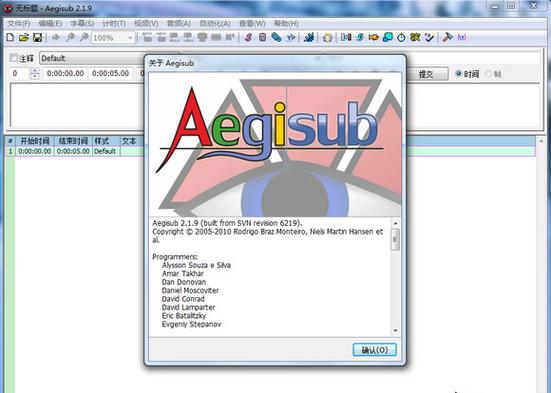Click the Save subtitles floppy icon
Image resolution: width=551 pixels, height=393 pixels.
[37, 37]
